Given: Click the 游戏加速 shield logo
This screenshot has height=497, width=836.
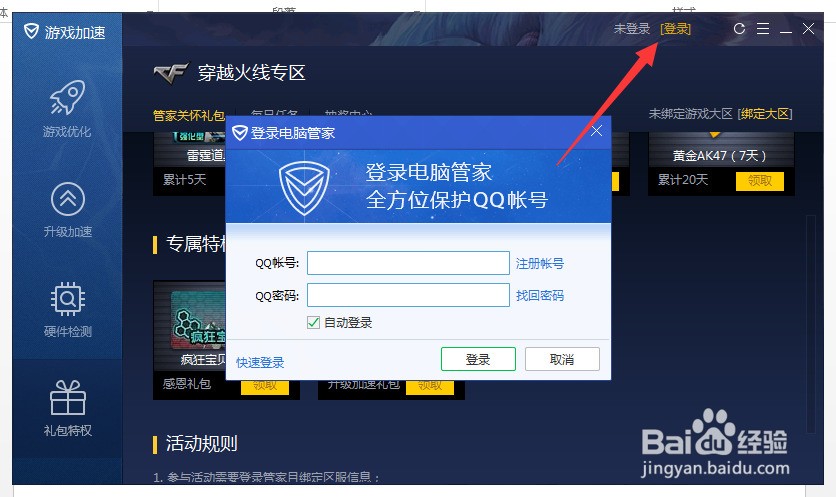Looking at the screenshot, I should [x=31, y=31].
